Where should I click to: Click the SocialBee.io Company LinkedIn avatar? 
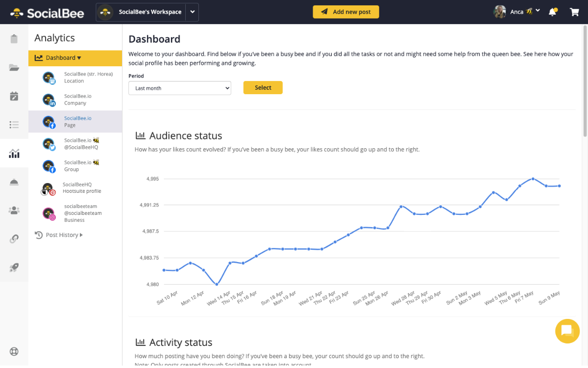[x=49, y=100]
